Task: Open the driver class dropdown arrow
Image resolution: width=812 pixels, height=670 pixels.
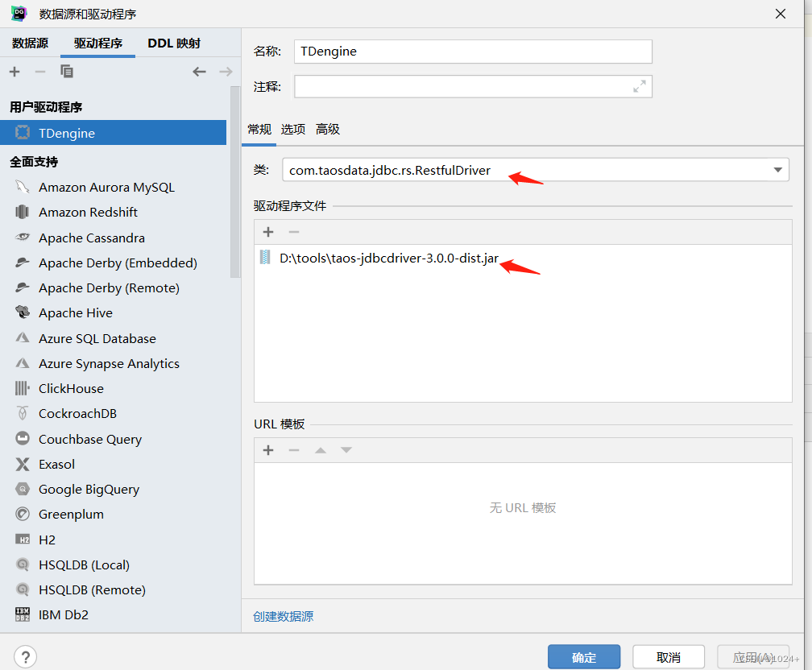Action: 777,170
